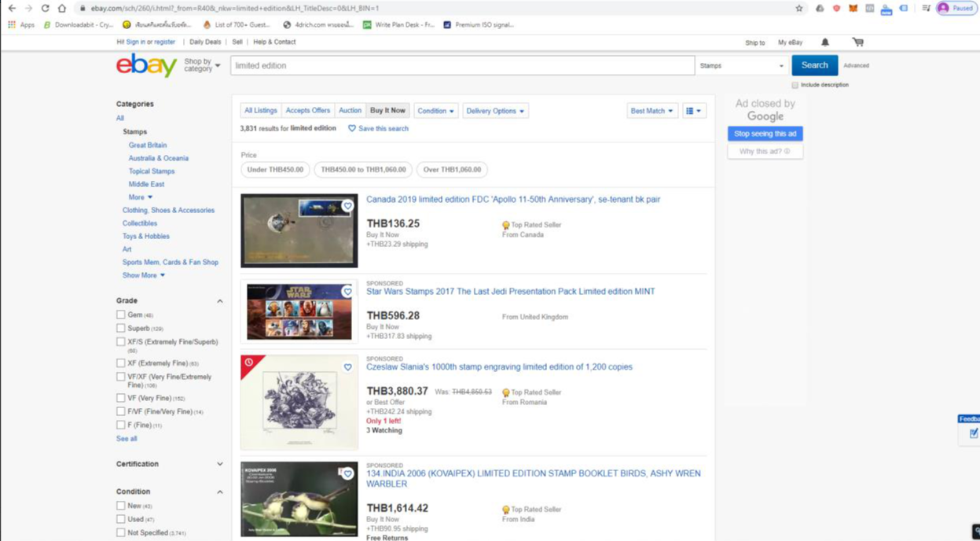Open the Apps bookmarks shortcut
This screenshot has width=980, height=541.
(x=21, y=24)
